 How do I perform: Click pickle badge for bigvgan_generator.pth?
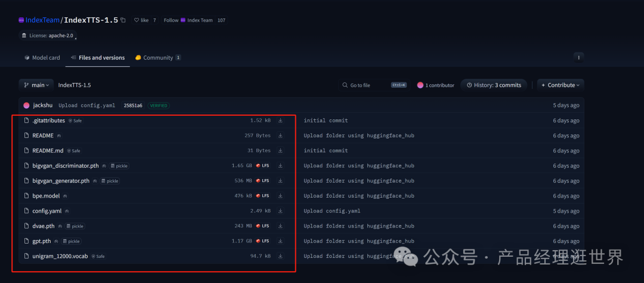(x=110, y=180)
